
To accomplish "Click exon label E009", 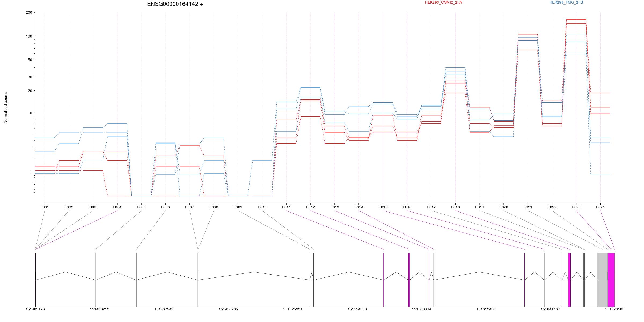I will [x=238, y=207].
